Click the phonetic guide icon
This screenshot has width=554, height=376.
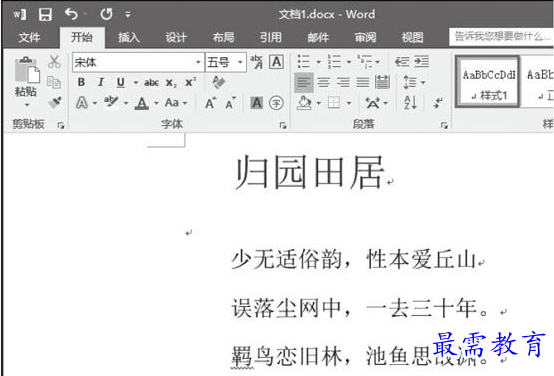257,62
